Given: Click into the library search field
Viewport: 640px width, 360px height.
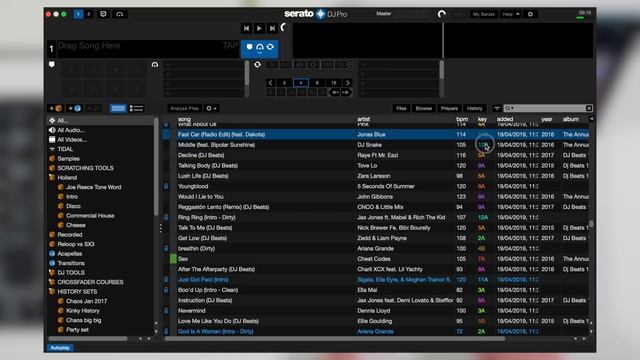Looking at the screenshot, I should pos(548,108).
